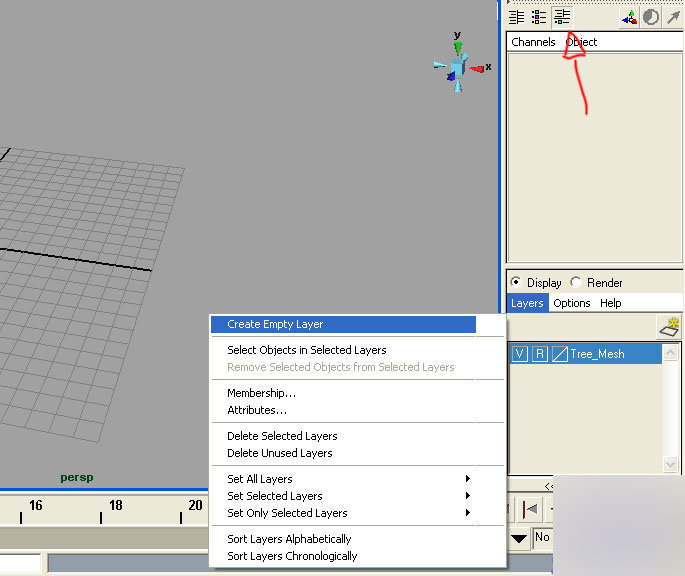This screenshot has width=685, height=576.
Task: Select the Tree_Mesh layer name
Action: [597, 354]
